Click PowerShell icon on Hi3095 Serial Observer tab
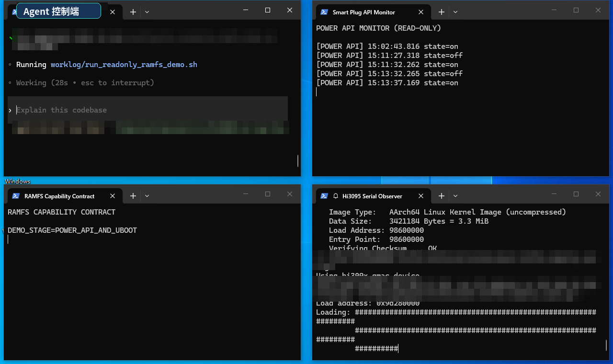 coord(324,196)
